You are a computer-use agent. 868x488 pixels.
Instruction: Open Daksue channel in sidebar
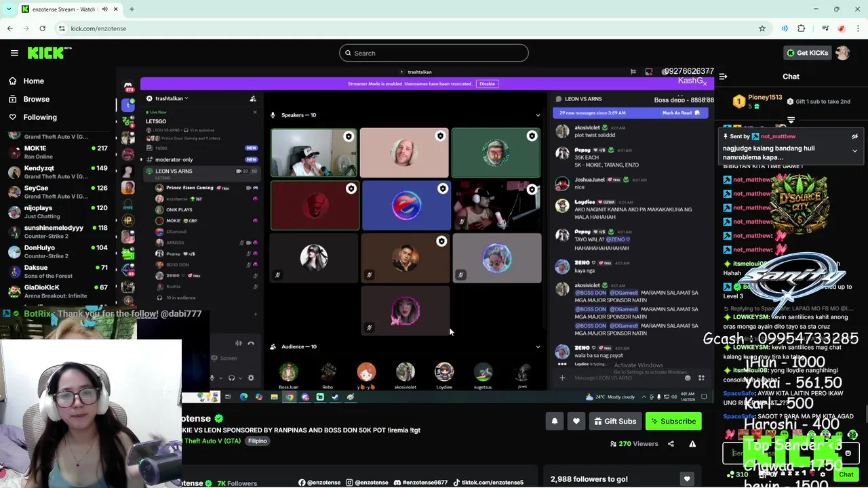58,271
